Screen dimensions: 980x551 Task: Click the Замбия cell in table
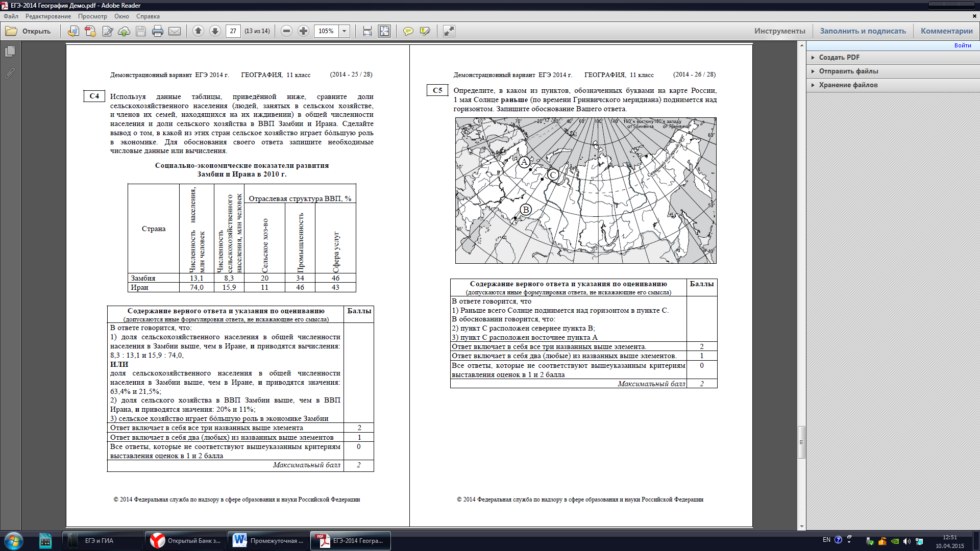[154, 278]
